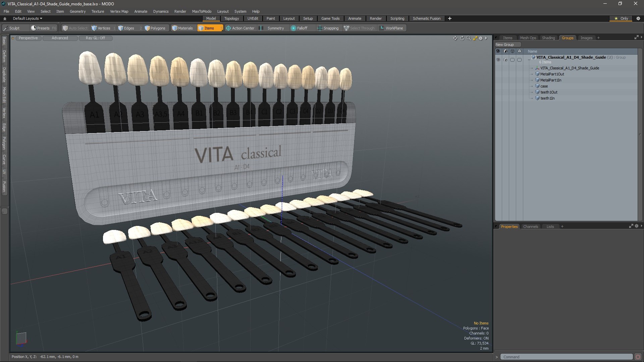Image resolution: width=644 pixels, height=362 pixels.
Task: Open the layout settings gear at top right
Action: tap(638, 18)
